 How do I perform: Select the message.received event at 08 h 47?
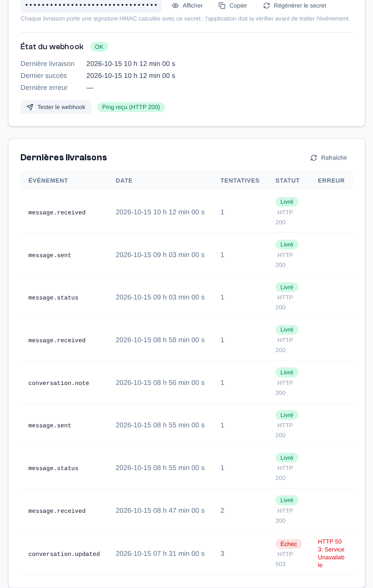(x=187, y=510)
